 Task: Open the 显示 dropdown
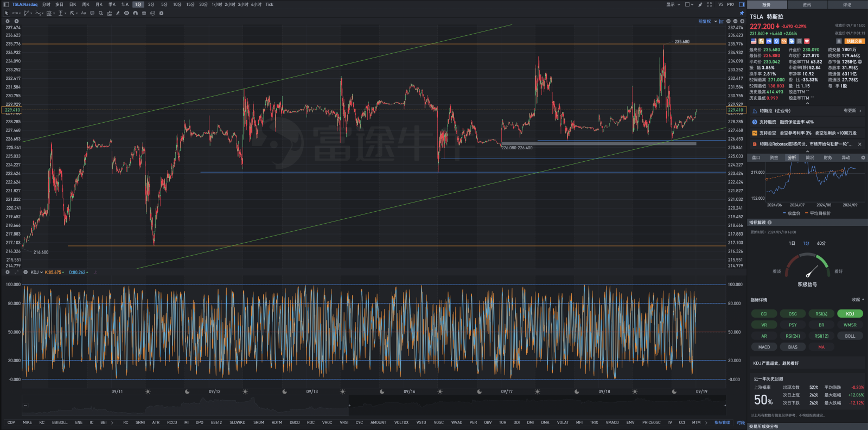(x=673, y=4)
